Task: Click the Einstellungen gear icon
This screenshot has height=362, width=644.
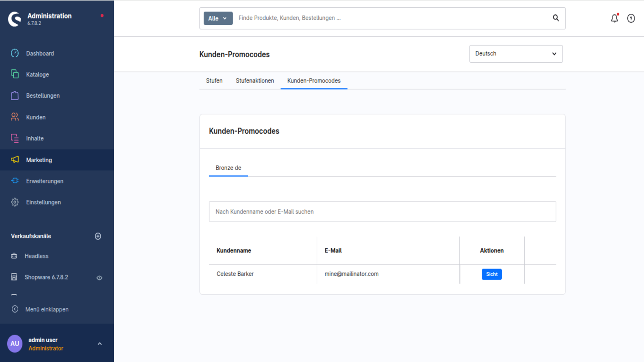Action: (15, 202)
